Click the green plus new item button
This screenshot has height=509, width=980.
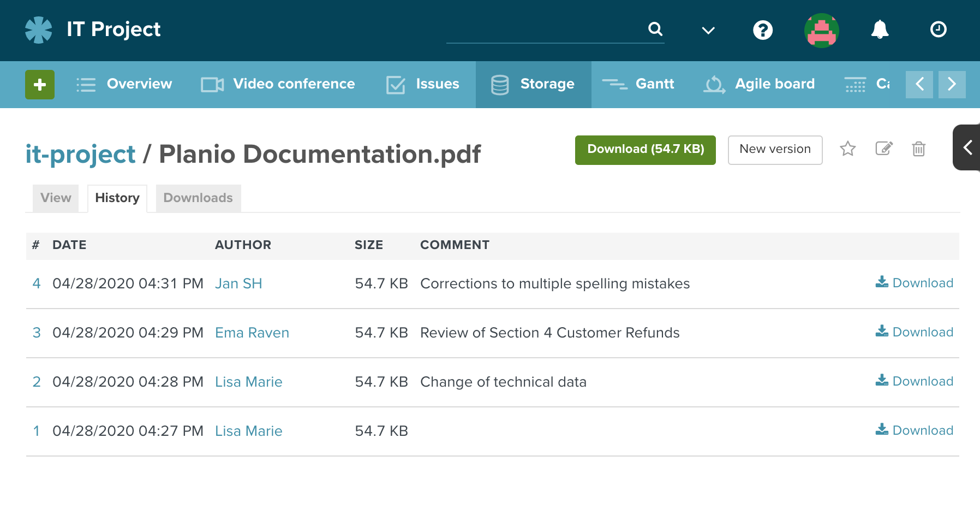(40, 85)
